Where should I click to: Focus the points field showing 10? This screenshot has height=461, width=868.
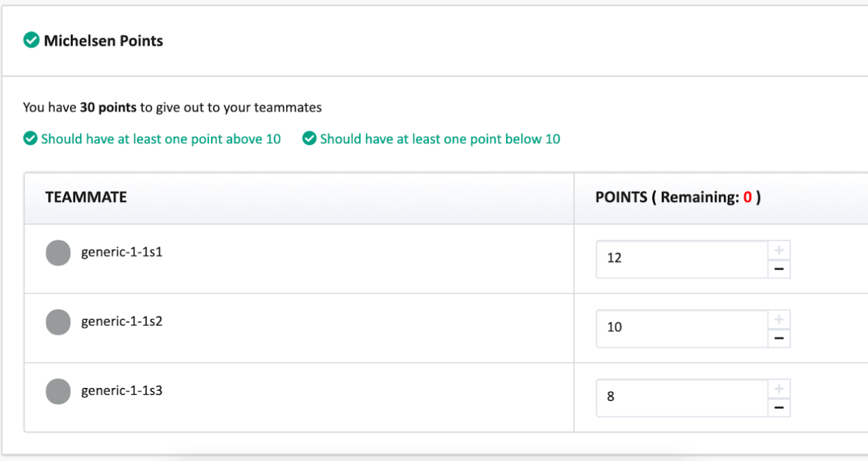(x=681, y=328)
